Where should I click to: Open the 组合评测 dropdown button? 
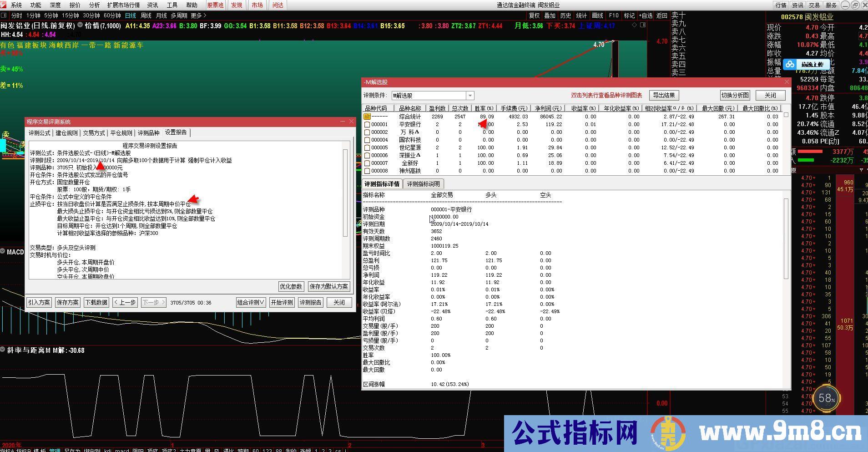(x=251, y=302)
